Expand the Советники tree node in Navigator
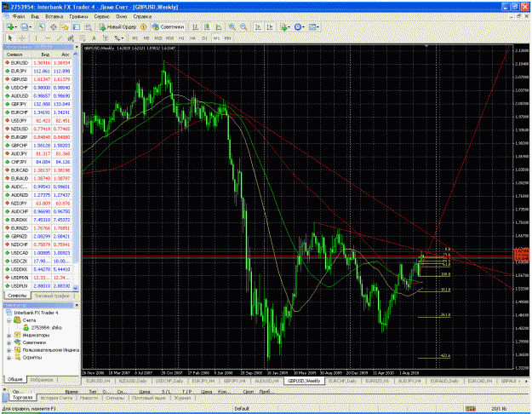Image resolution: width=532 pixels, height=414 pixels. pyautogui.click(x=9, y=342)
